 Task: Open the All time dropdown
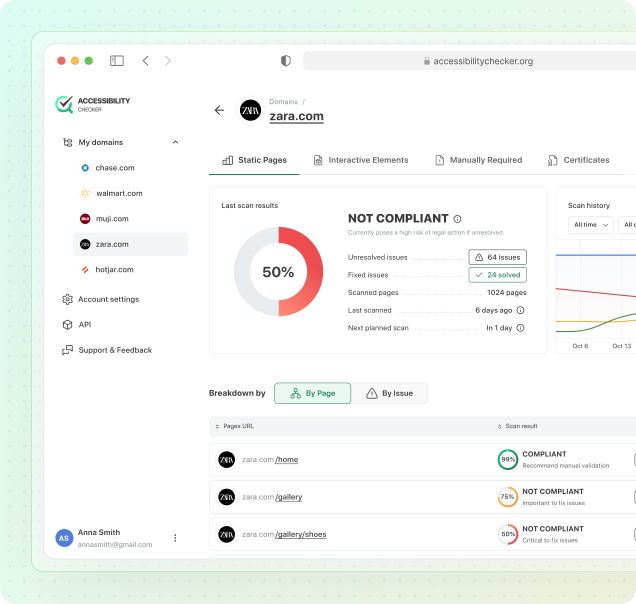(x=591, y=225)
